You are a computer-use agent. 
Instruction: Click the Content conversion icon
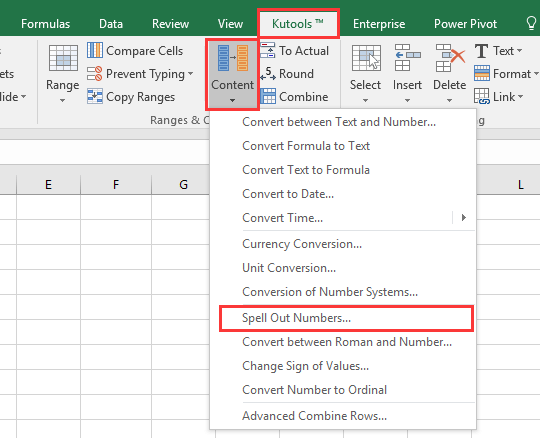(x=232, y=58)
